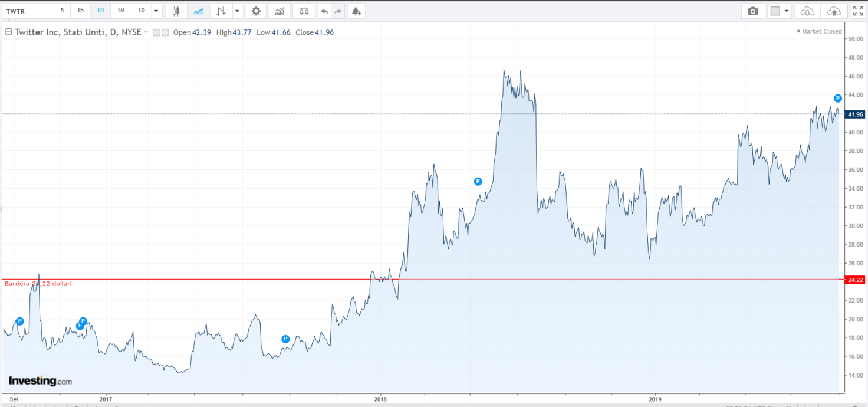Click the 50.00 price axis label
868x407 pixels.
coord(855,39)
